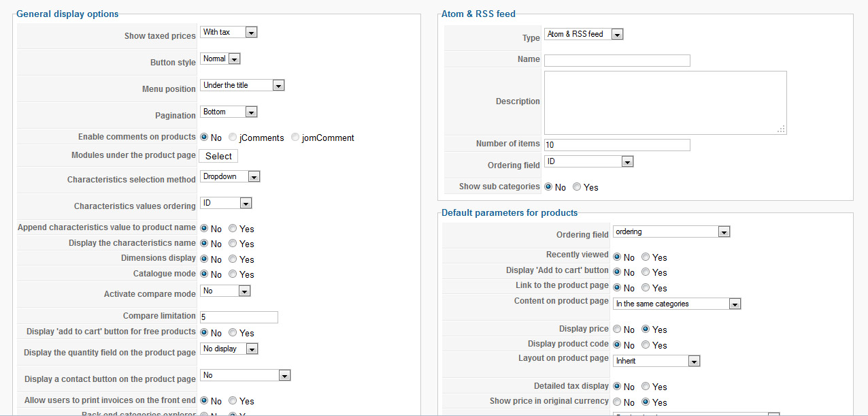Set Dimensions display to Yes

click(233, 259)
